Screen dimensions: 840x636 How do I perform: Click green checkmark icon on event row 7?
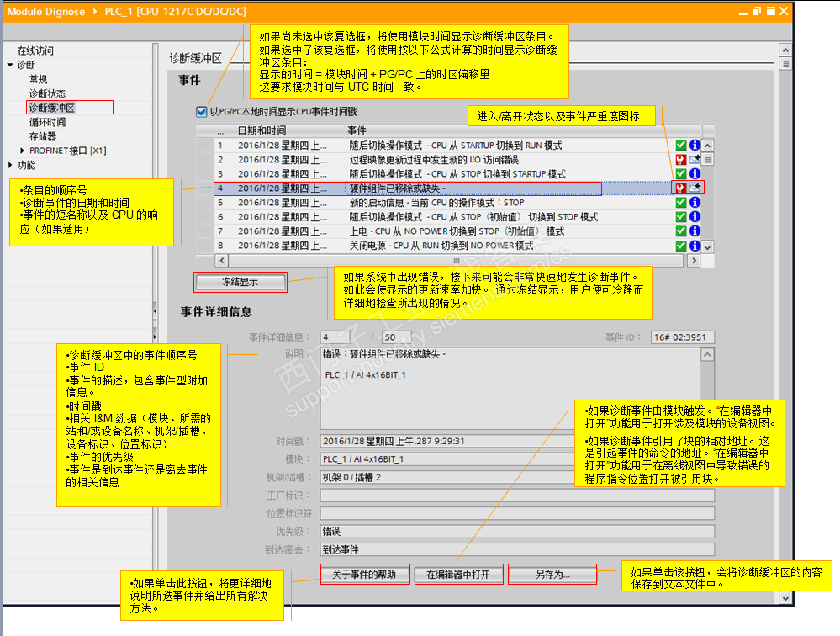click(680, 231)
